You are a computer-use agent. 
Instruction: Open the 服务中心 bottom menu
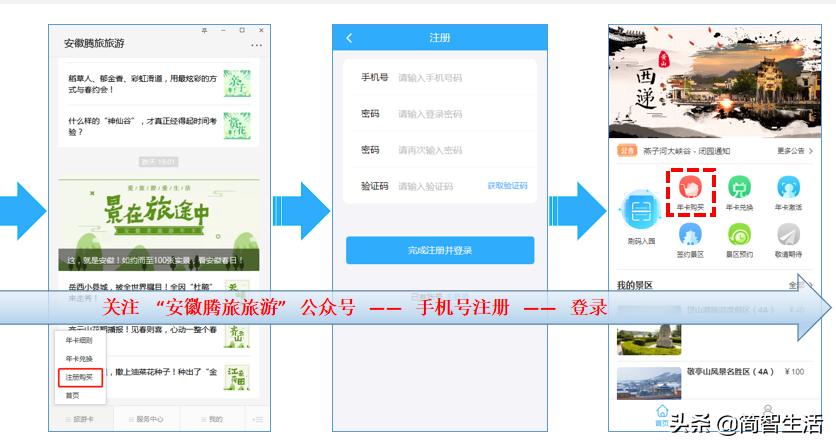[x=147, y=419]
